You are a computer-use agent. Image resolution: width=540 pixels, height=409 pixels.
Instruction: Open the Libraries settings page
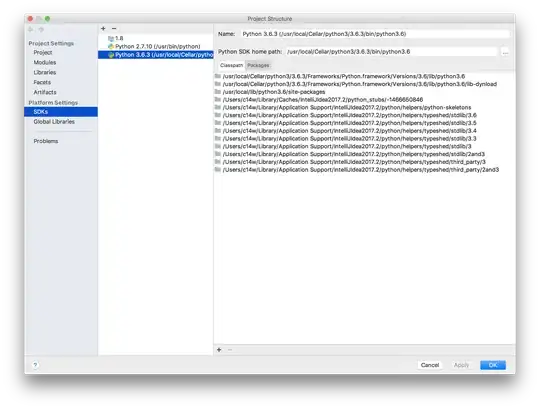click(45, 73)
